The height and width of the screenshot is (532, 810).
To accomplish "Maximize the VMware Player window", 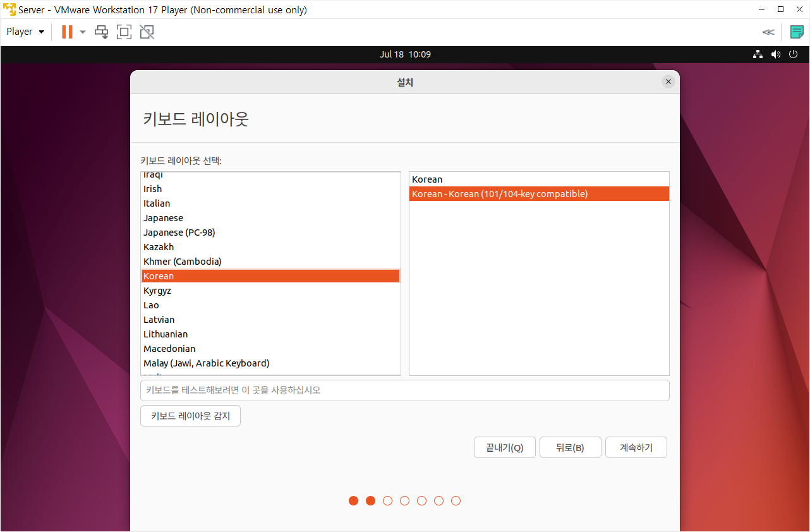I will point(780,9).
